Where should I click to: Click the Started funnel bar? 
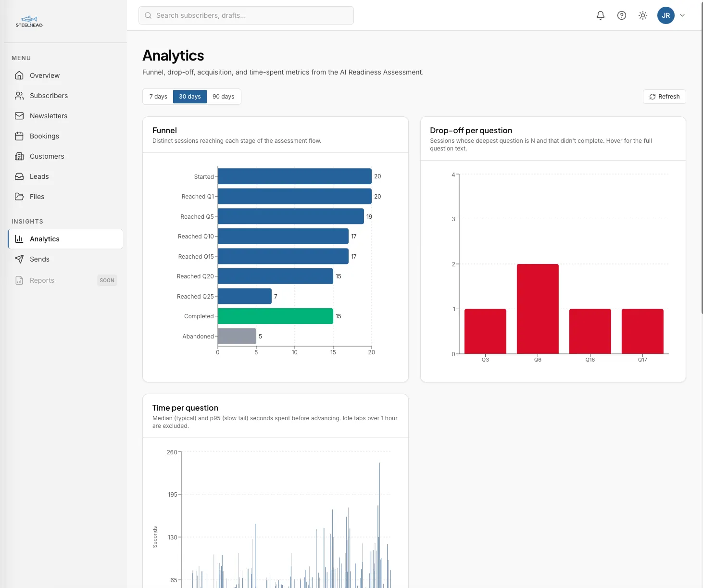coord(295,176)
